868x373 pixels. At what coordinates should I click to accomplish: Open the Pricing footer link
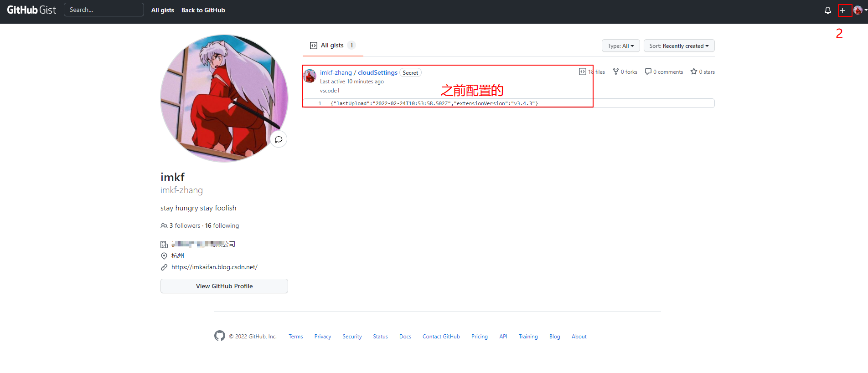[480, 337]
